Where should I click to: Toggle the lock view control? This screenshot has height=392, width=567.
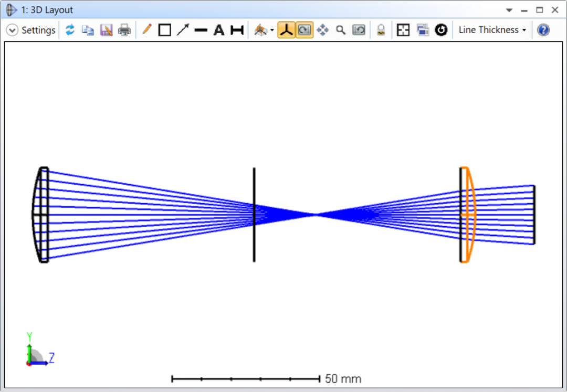point(381,30)
